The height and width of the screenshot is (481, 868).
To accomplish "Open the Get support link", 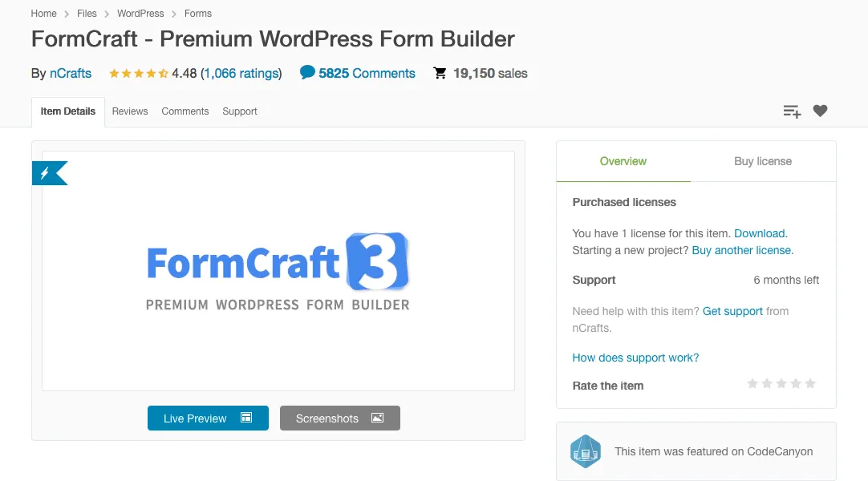I will point(732,311).
